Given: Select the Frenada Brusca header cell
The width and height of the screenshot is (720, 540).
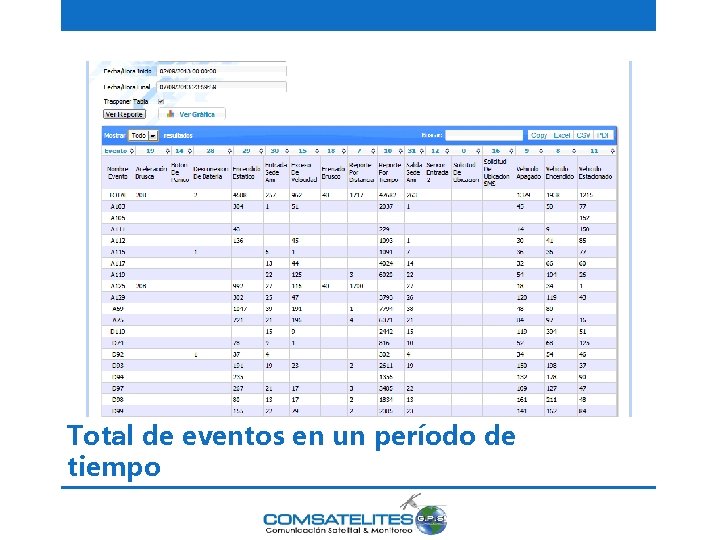Looking at the screenshot, I should [x=333, y=173].
